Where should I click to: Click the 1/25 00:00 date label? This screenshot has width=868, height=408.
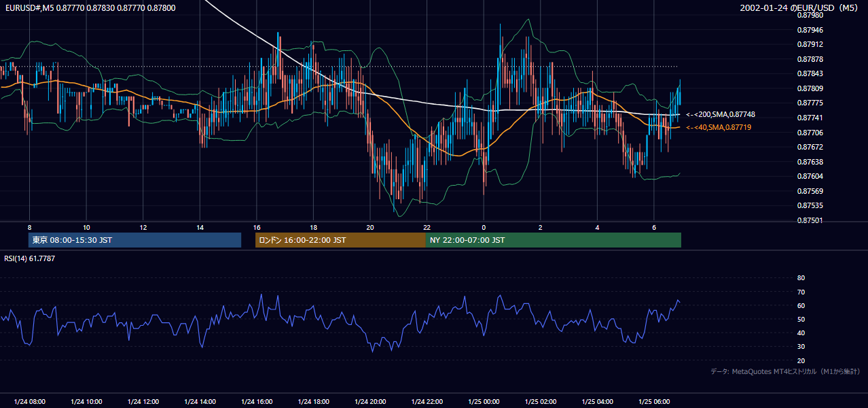click(484, 402)
